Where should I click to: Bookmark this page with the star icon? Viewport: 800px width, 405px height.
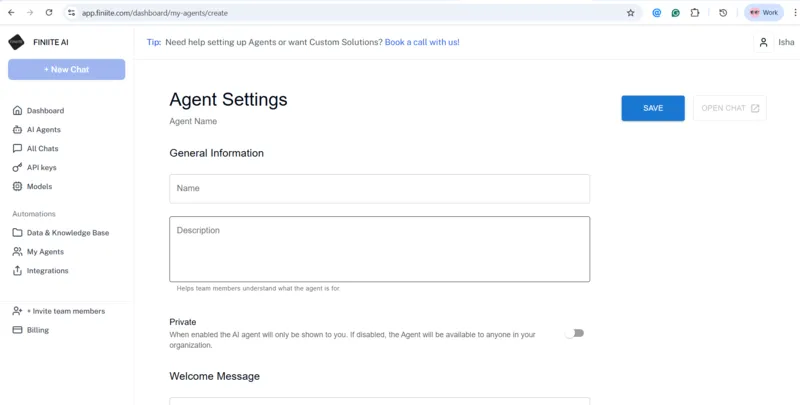tap(631, 13)
